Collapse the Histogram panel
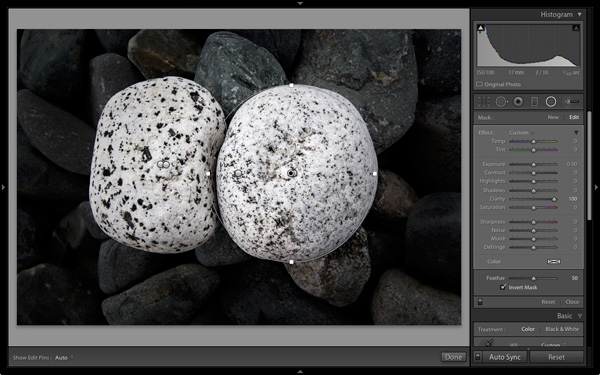 point(580,15)
